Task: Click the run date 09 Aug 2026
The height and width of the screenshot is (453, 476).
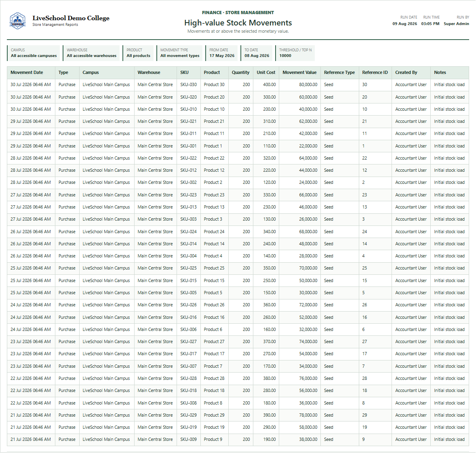Action: [x=404, y=24]
